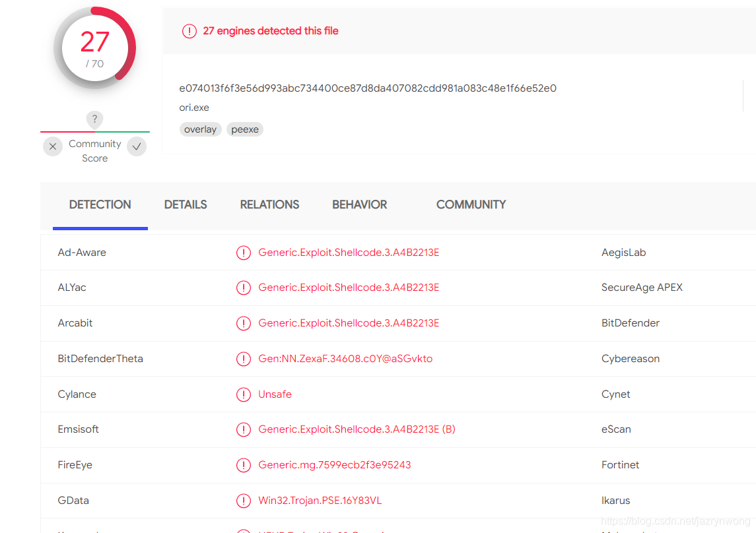Click the community score X vote icon
Image resolution: width=756 pixels, height=533 pixels.
coord(53,146)
